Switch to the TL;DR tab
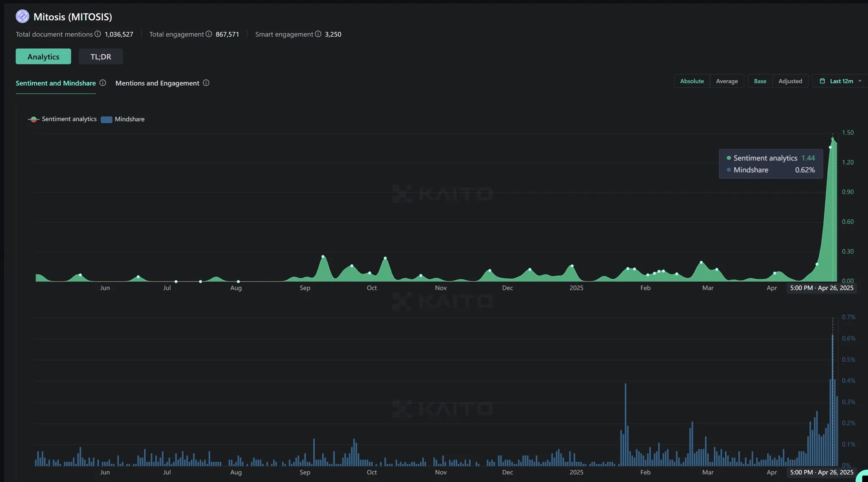Viewport: 868px width, 482px height. click(x=101, y=56)
